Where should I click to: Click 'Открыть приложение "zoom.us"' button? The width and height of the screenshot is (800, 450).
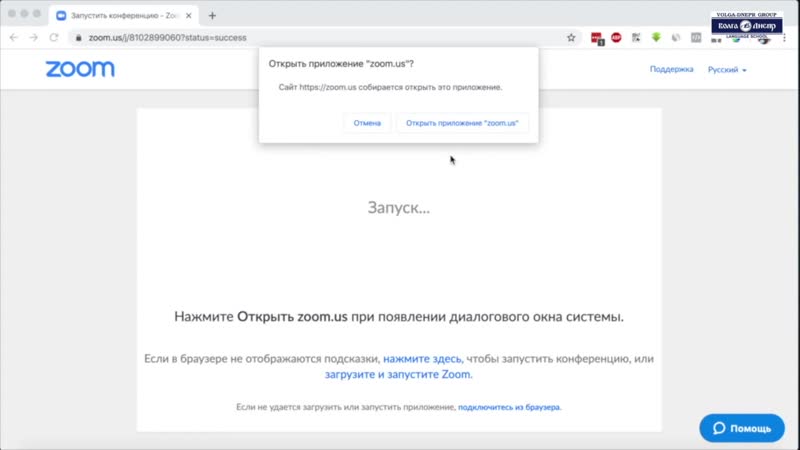(x=462, y=123)
